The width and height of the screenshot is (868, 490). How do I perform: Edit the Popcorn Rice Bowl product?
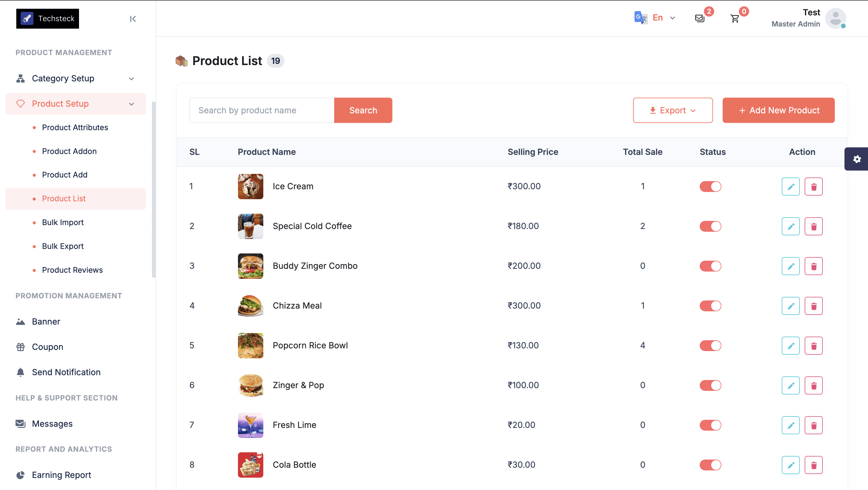click(790, 346)
